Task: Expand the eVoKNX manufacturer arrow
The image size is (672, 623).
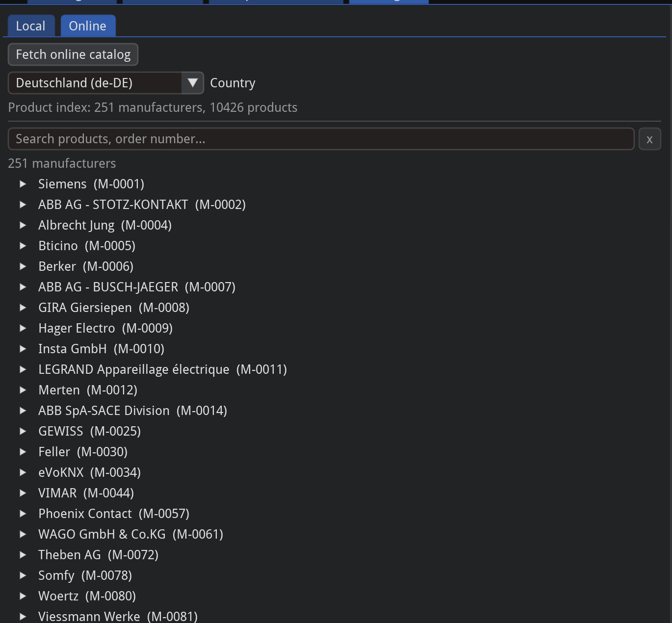Action: [x=23, y=472]
